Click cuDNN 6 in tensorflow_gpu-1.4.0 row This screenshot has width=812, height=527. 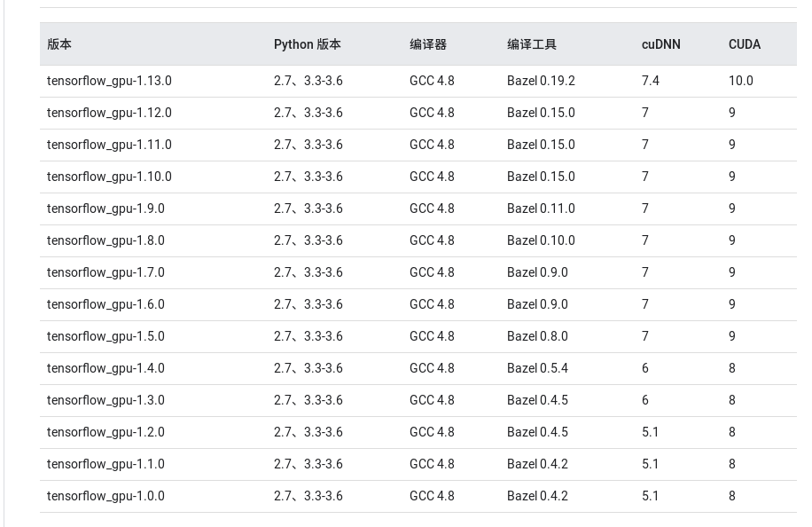(x=645, y=368)
